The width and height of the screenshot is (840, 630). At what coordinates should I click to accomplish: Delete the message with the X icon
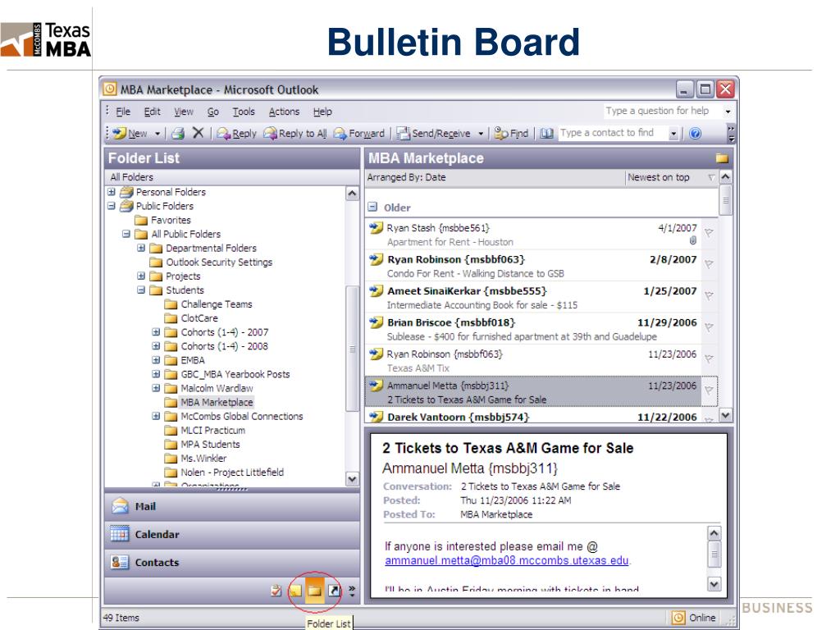pos(199,133)
